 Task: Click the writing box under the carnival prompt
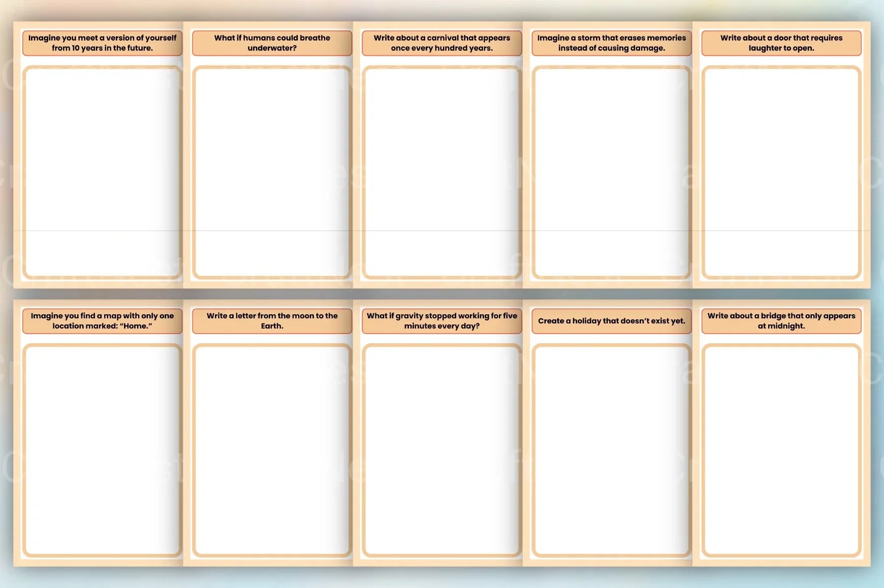441,173
